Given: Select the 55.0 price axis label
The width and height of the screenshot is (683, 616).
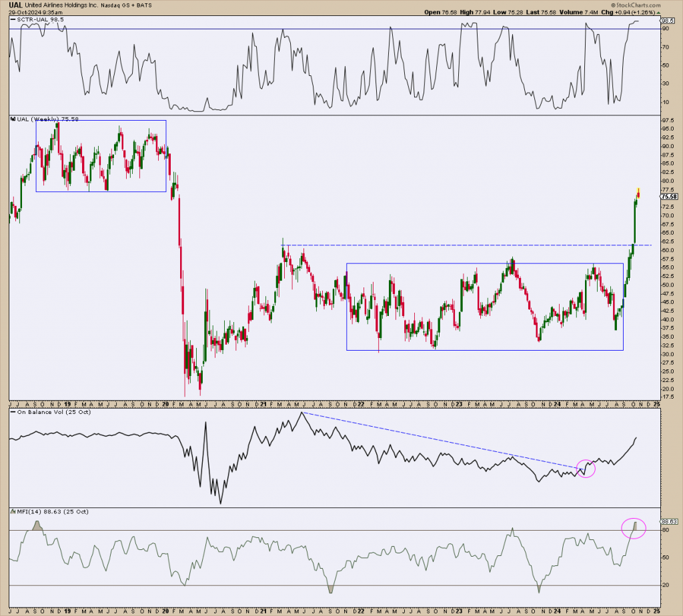Looking at the screenshot, I should [668, 268].
